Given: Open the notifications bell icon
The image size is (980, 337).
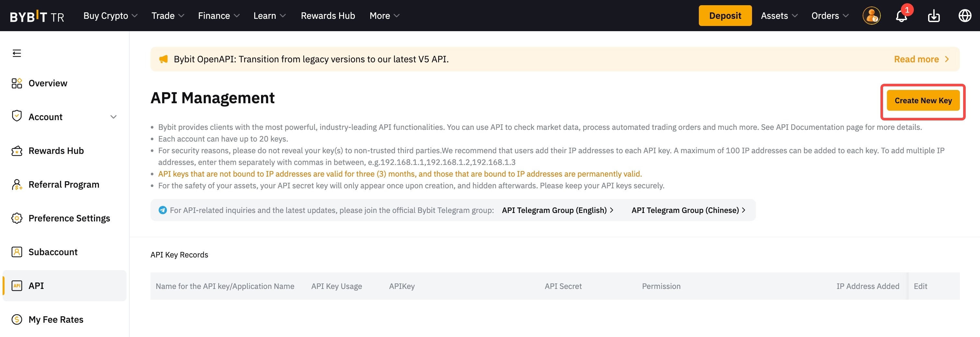Looking at the screenshot, I should click(x=901, y=16).
